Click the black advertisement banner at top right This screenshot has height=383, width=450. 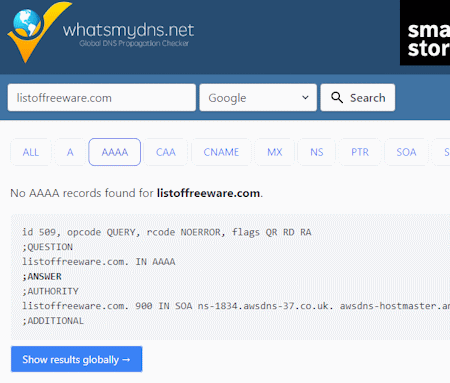(425, 33)
